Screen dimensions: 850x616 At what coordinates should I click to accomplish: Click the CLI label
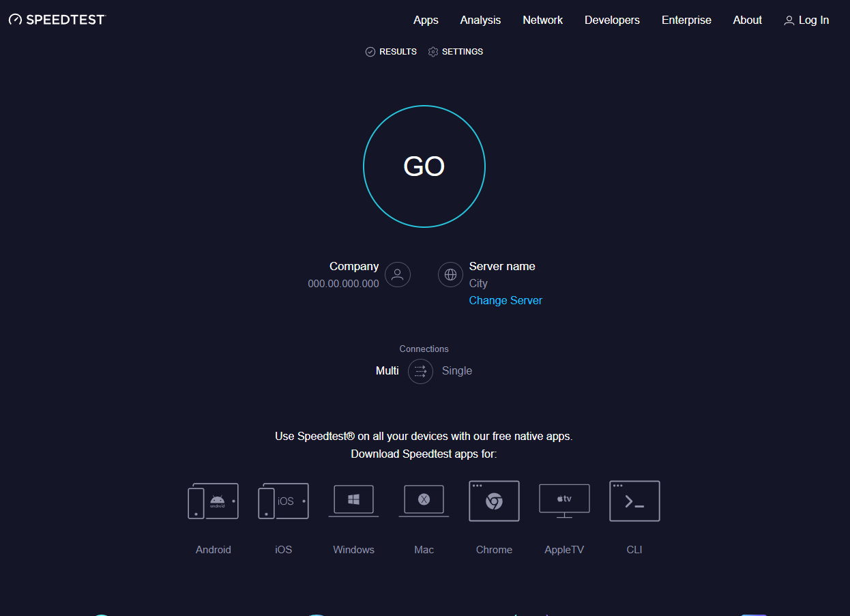pyautogui.click(x=634, y=550)
